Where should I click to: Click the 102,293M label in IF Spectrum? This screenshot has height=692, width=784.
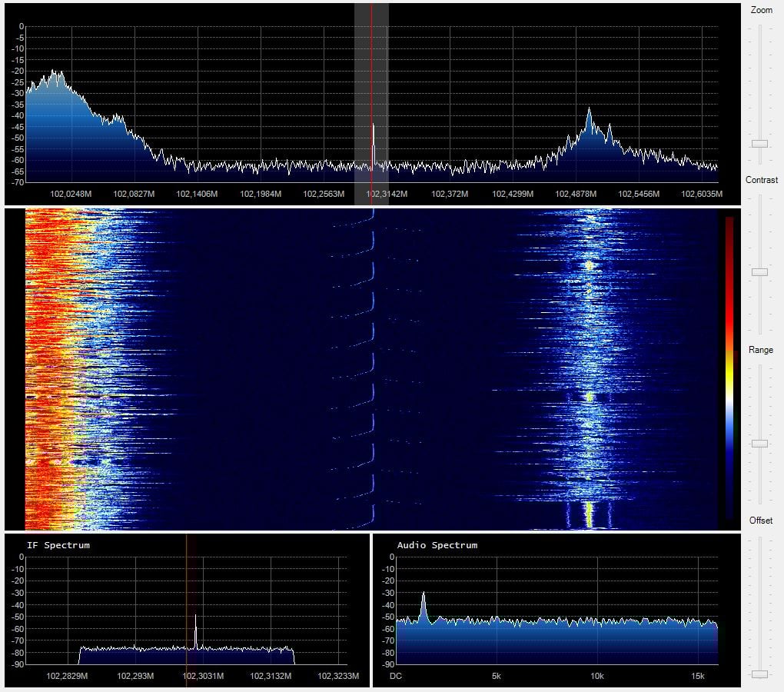click(135, 676)
